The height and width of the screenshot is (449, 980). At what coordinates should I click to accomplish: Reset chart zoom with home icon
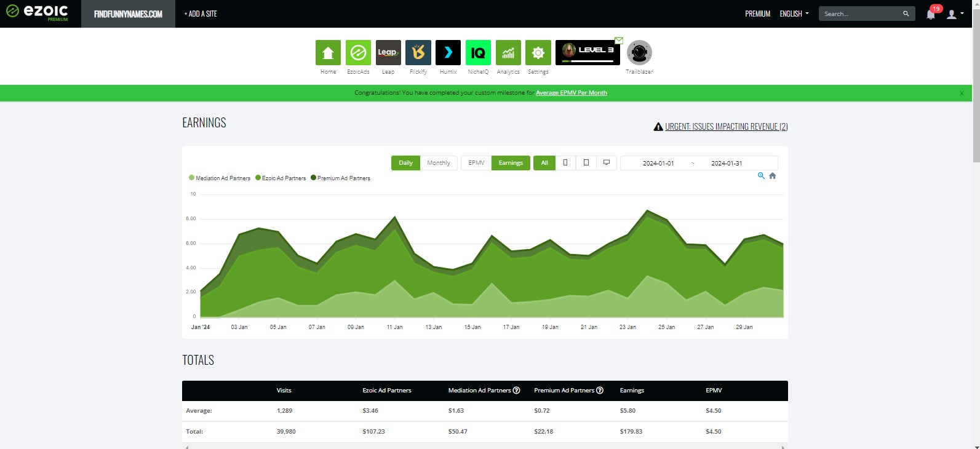(x=773, y=176)
